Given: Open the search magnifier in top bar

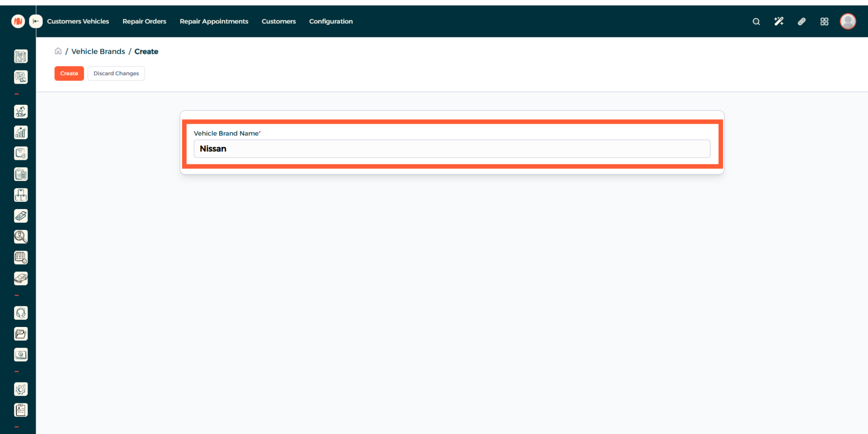Looking at the screenshot, I should click(756, 22).
